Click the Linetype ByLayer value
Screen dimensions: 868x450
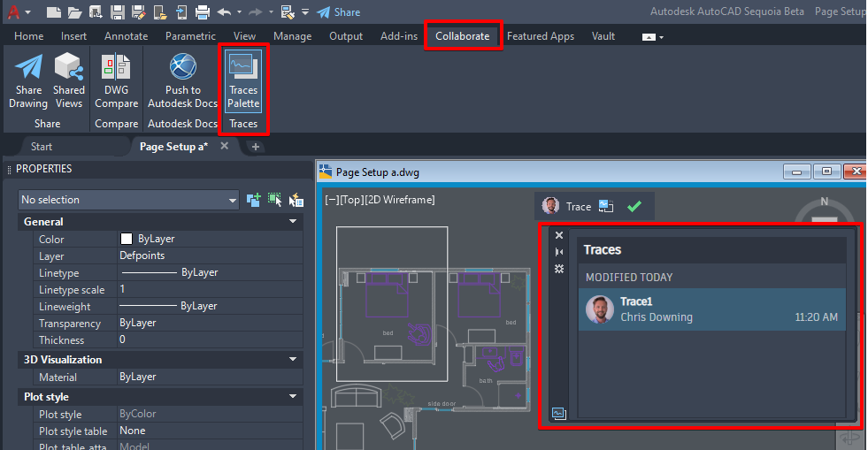coord(210,272)
